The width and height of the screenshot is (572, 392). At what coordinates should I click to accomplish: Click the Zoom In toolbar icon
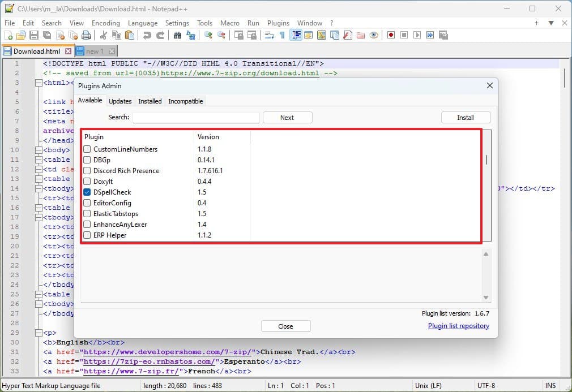208,35
